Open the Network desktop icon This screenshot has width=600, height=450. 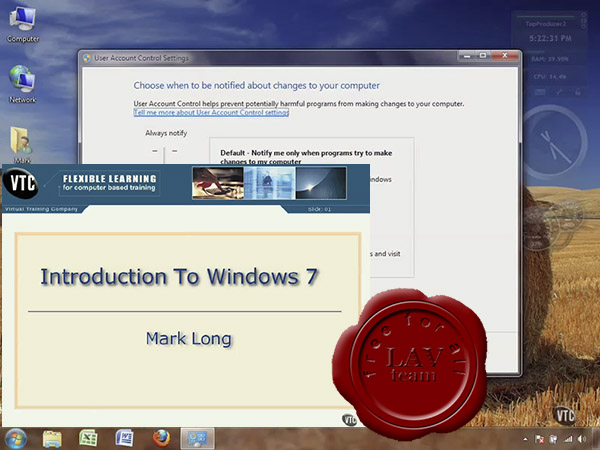tap(22, 84)
